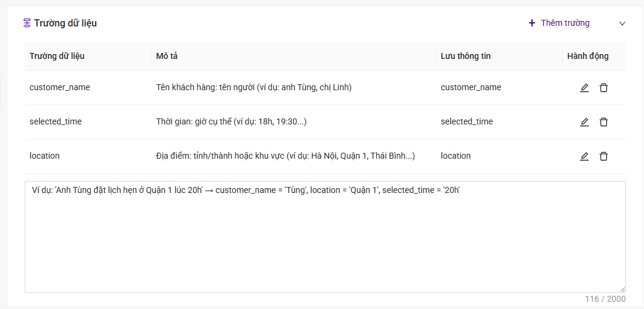
Task: Delete the customer_name field
Action: [x=603, y=88]
